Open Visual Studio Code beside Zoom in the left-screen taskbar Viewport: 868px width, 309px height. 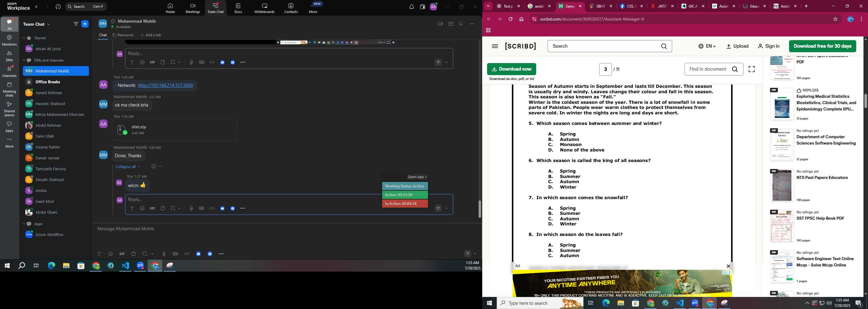point(125,266)
